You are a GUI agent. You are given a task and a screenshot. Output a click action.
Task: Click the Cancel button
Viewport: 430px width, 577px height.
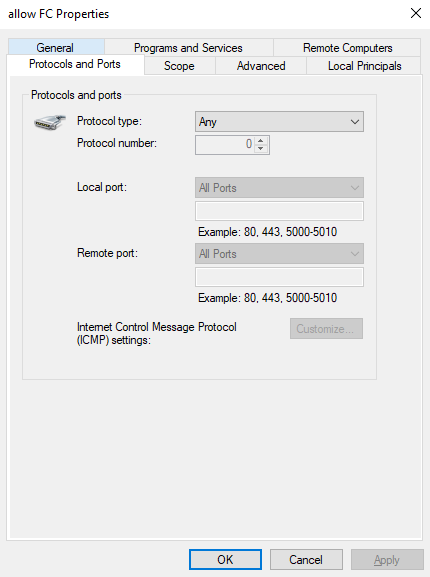pos(306,560)
